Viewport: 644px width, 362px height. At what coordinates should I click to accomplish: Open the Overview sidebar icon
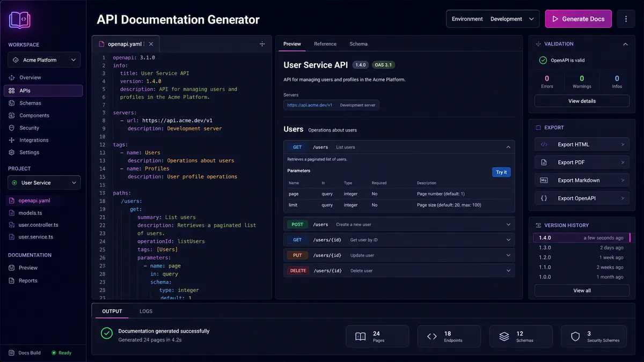tap(12, 78)
